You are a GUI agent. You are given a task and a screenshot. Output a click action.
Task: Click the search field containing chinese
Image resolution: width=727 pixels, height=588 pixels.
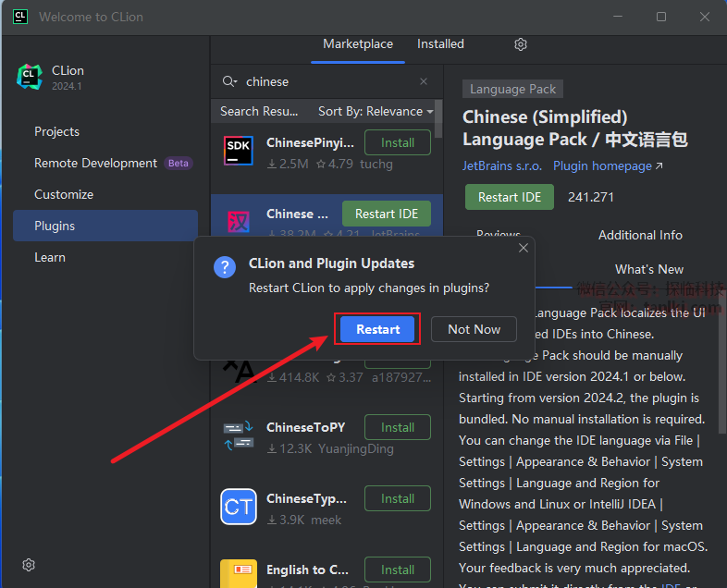[x=324, y=81]
